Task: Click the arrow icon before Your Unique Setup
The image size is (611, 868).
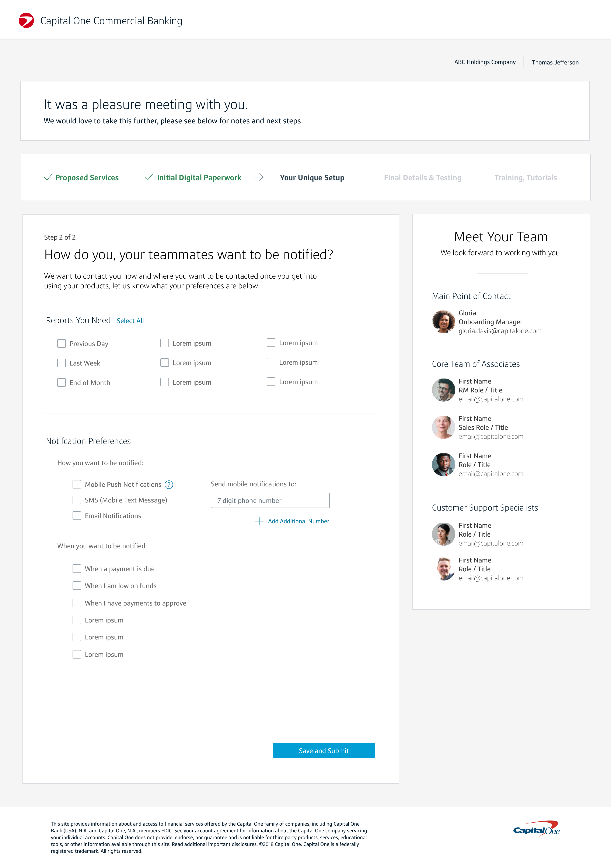Action: pyautogui.click(x=259, y=177)
